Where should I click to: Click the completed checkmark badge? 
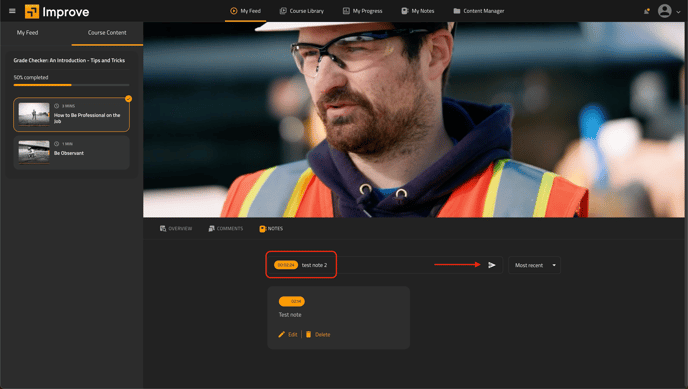click(x=129, y=99)
